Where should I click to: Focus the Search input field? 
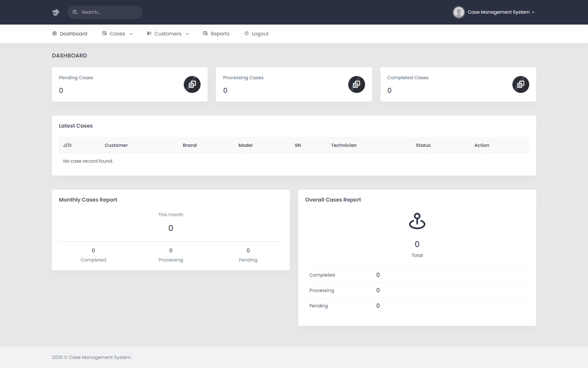(109, 12)
